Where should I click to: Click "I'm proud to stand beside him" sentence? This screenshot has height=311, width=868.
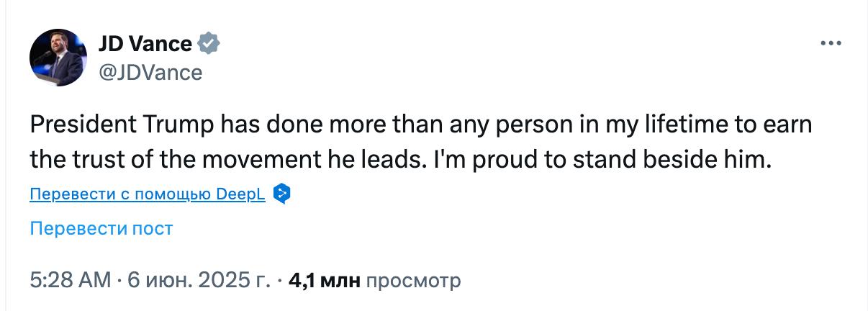[602, 160]
